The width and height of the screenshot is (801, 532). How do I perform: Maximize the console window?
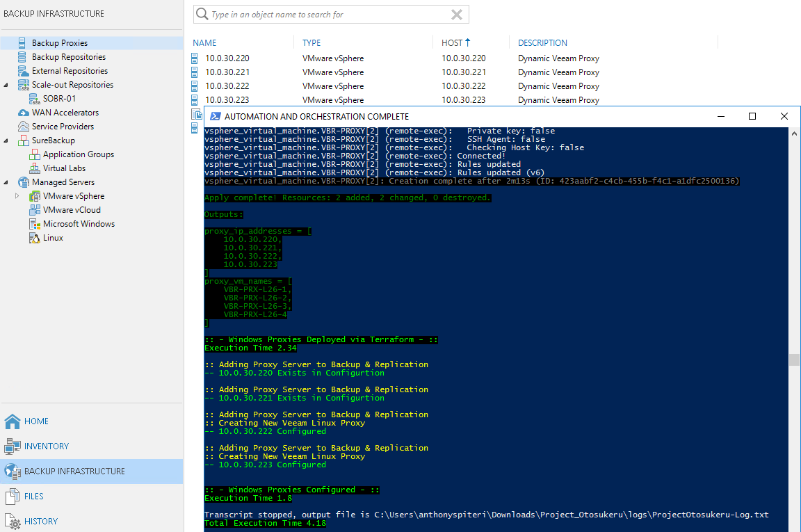752,117
